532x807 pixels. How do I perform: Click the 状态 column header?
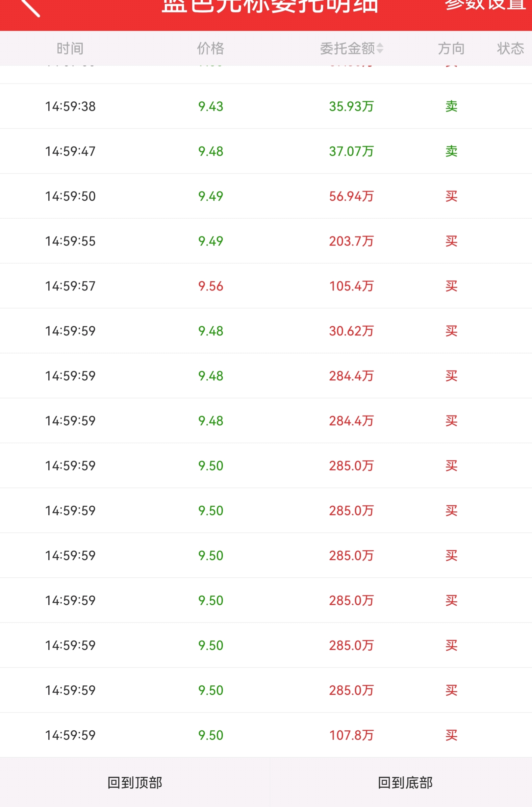[x=510, y=49]
